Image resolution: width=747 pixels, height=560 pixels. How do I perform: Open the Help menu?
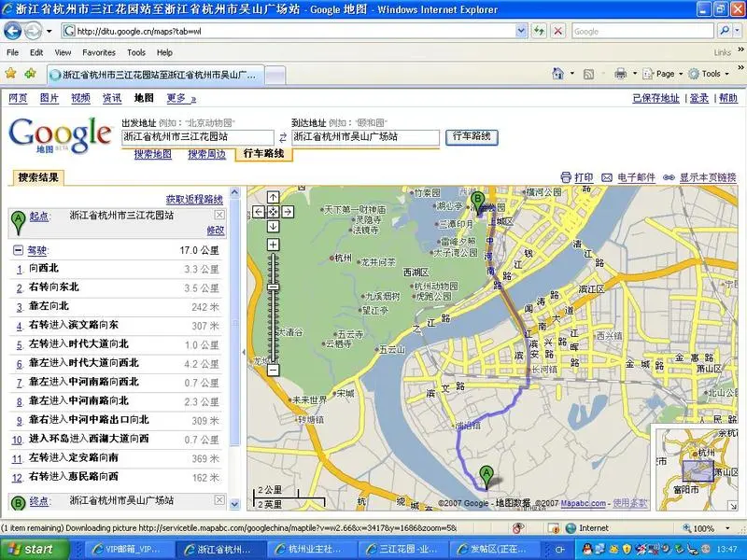164,52
